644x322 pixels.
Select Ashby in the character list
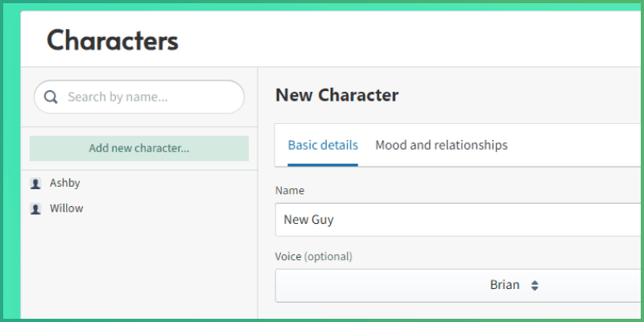(65, 183)
